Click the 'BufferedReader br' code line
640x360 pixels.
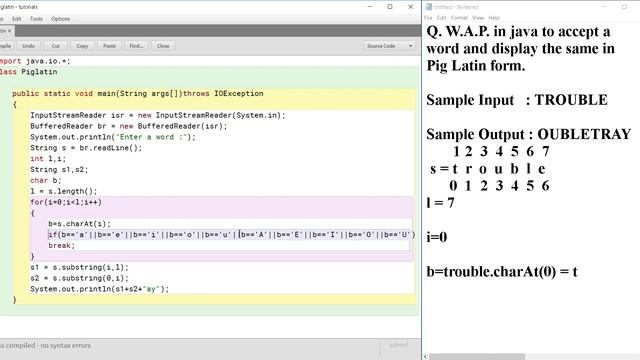tap(128, 126)
